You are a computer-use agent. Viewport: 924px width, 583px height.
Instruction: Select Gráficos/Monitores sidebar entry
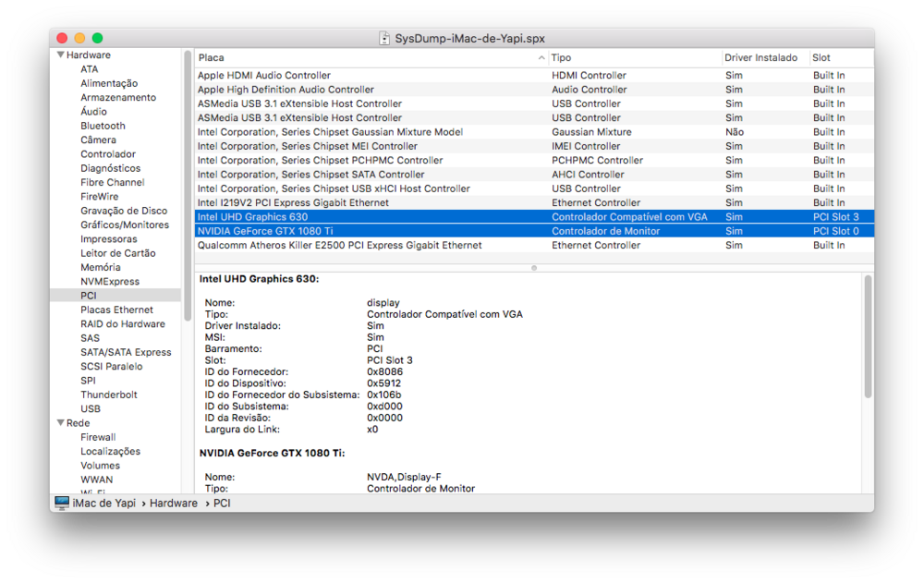[x=124, y=225]
